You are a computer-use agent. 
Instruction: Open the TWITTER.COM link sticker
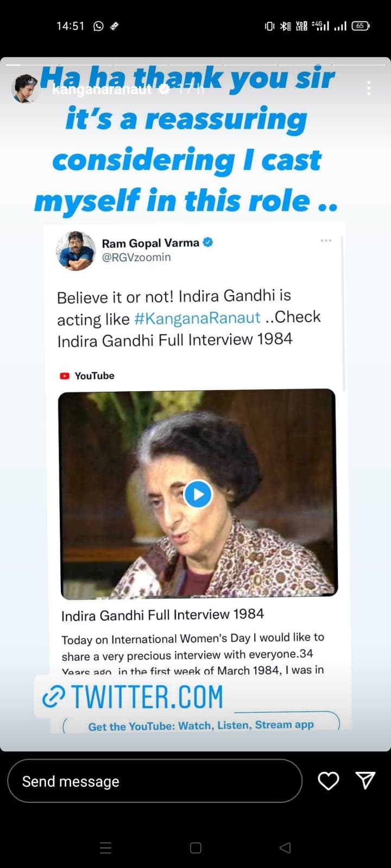coord(146,697)
